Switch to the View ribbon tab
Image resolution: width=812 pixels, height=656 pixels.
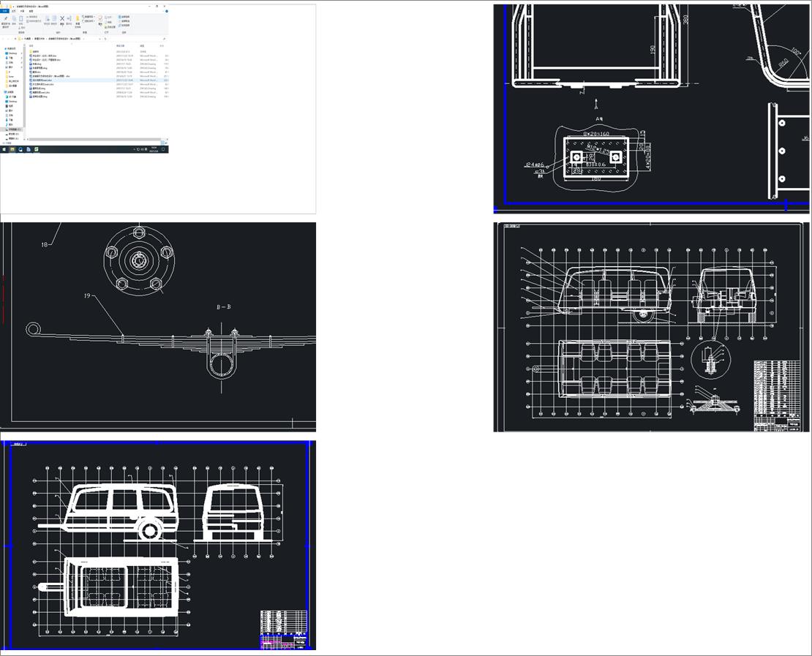(31, 11)
